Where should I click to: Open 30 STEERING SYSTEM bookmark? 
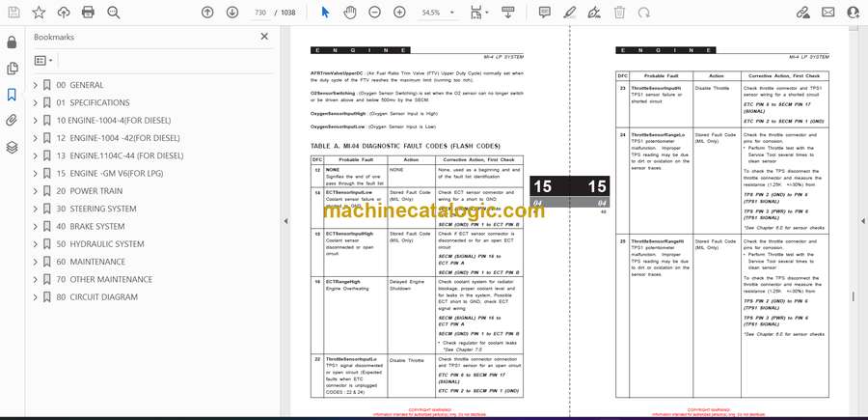click(x=96, y=209)
